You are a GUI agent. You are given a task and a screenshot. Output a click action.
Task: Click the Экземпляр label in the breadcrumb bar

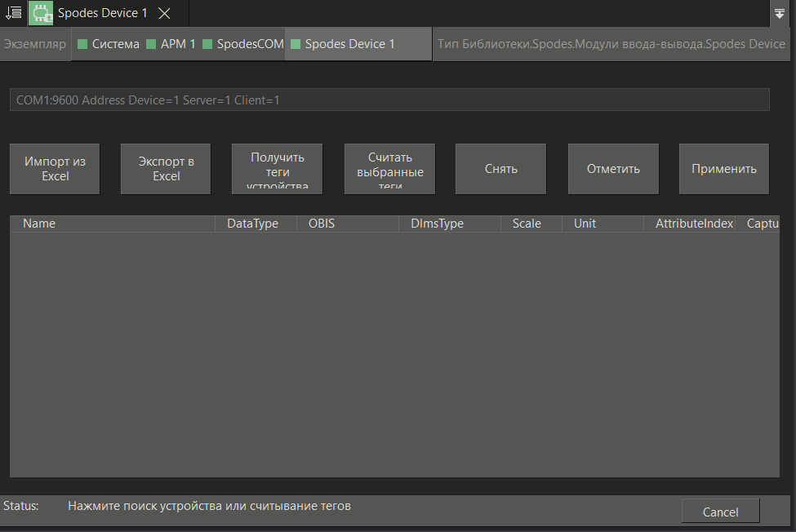coord(33,43)
